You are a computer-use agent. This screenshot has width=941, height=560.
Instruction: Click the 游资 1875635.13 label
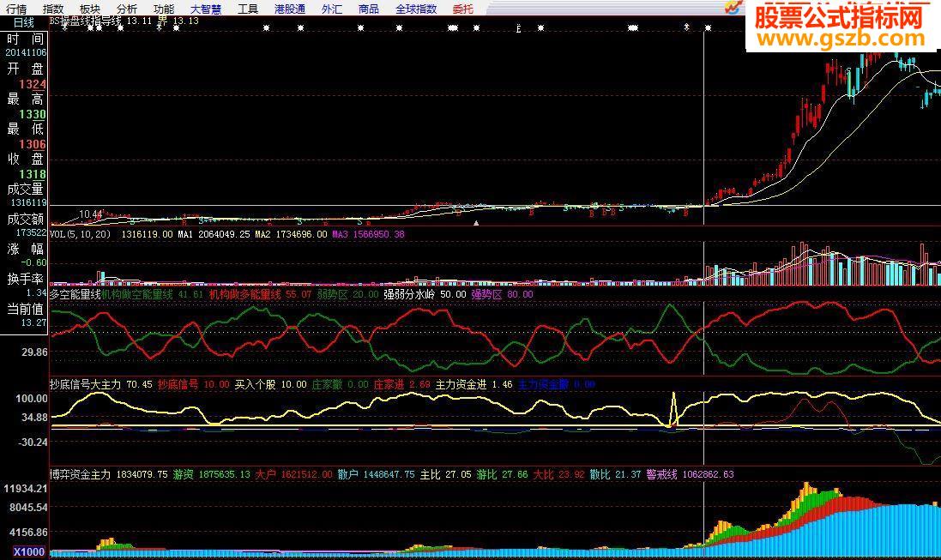211,474
